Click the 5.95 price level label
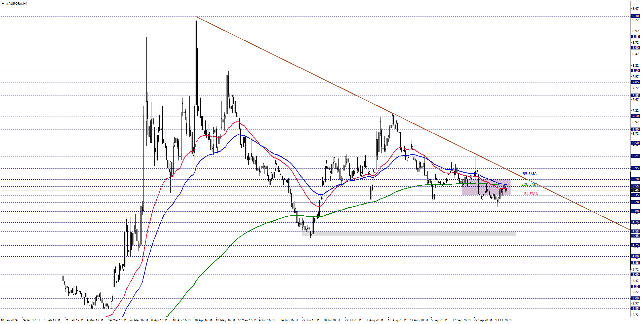This screenshot has width=644, height=324. (635, 168)
